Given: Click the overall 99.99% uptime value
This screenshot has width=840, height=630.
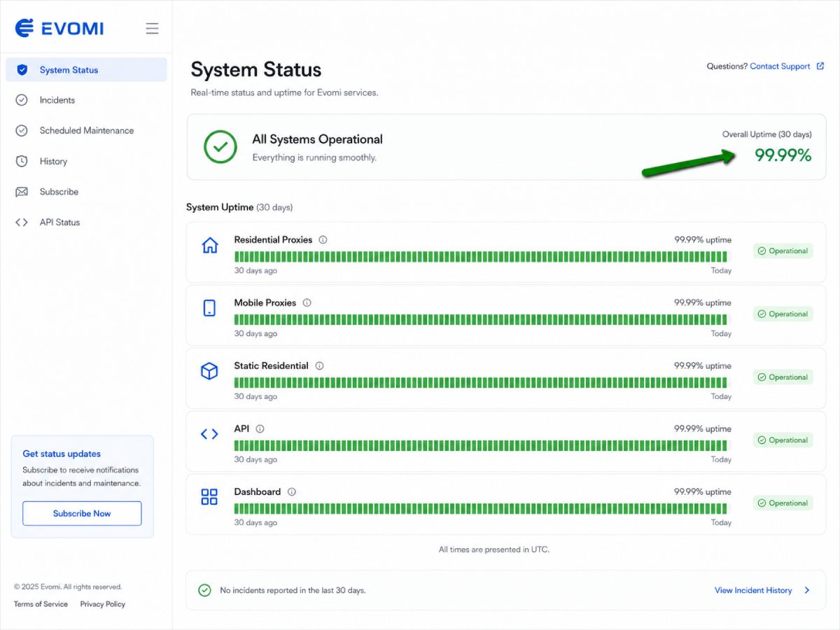Looking at the screenshot, I should point(783,155).
